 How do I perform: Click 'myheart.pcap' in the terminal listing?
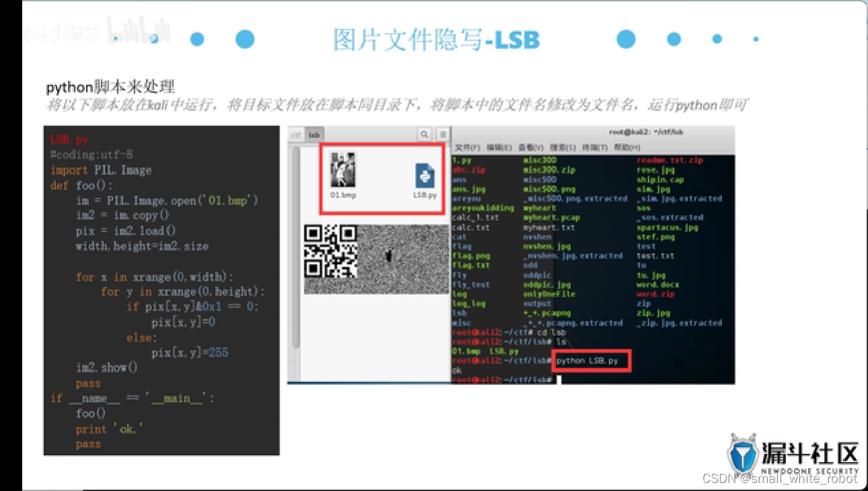point(551,218)
